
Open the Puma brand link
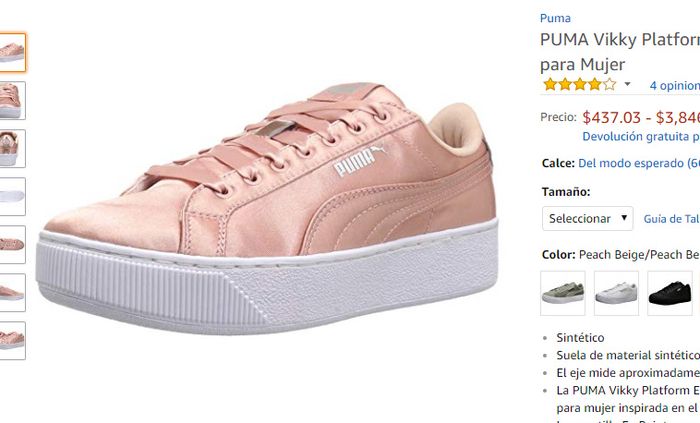[555, 18]
